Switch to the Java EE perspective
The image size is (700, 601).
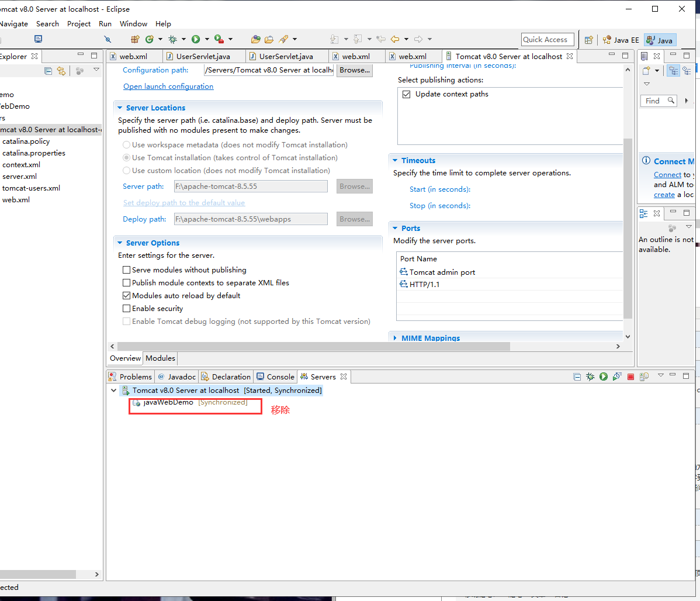coord(621,40)
